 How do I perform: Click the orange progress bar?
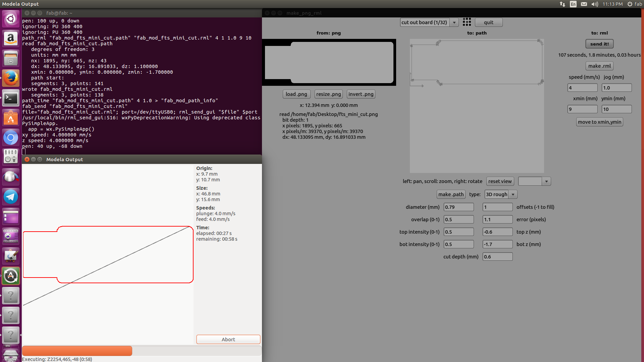[x=77, y=351]
